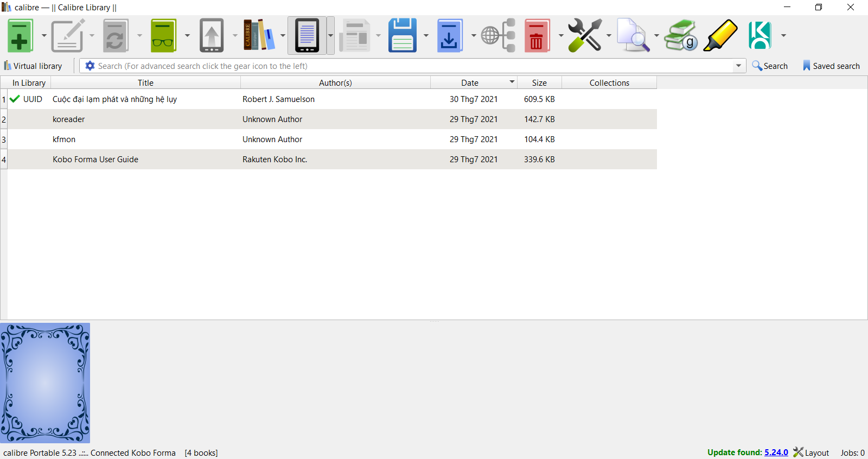Expand the Save to disk dropdown arrow
The width and height of the screenshot is (868, 459).
click(426, 36)
